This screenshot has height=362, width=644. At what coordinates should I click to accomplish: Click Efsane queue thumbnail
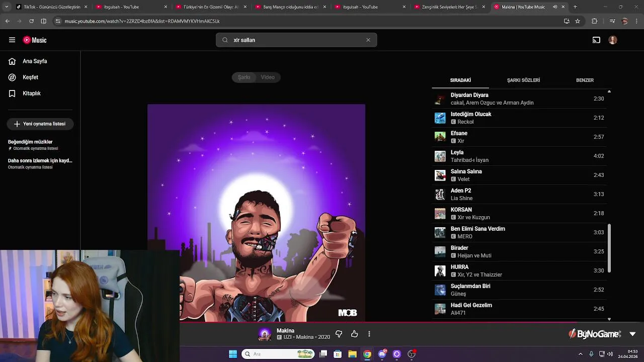[x=440, y=137]
